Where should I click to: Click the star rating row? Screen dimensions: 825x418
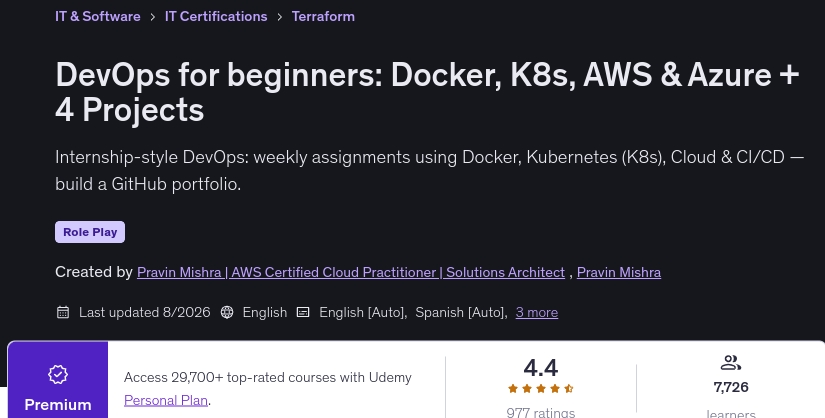pyautogui.click(x=540, y=389)
